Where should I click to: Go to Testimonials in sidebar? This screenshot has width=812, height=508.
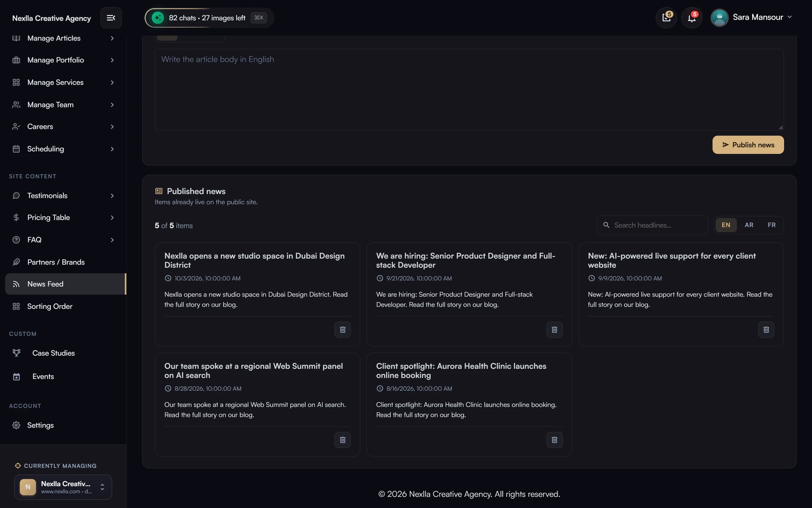tap(63, 195)
